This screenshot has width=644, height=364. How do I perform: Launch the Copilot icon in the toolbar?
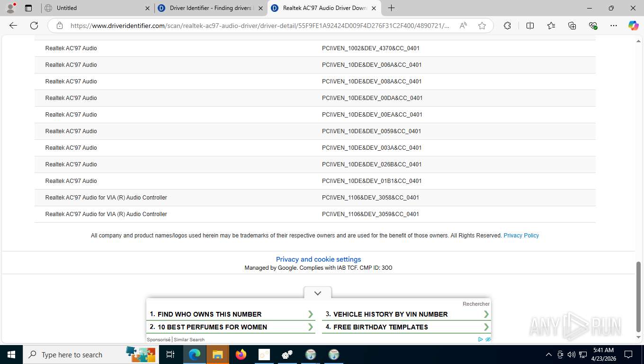pos(633,26)
